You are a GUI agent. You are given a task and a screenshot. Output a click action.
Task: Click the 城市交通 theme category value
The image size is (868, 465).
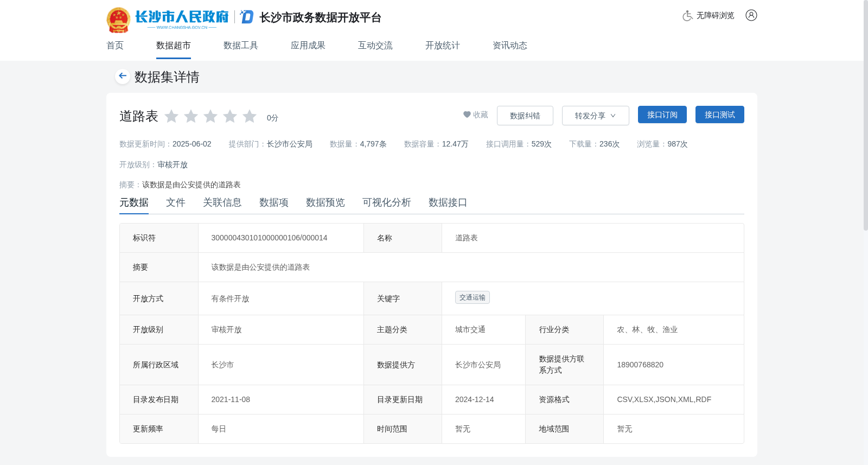pos(470,329)
